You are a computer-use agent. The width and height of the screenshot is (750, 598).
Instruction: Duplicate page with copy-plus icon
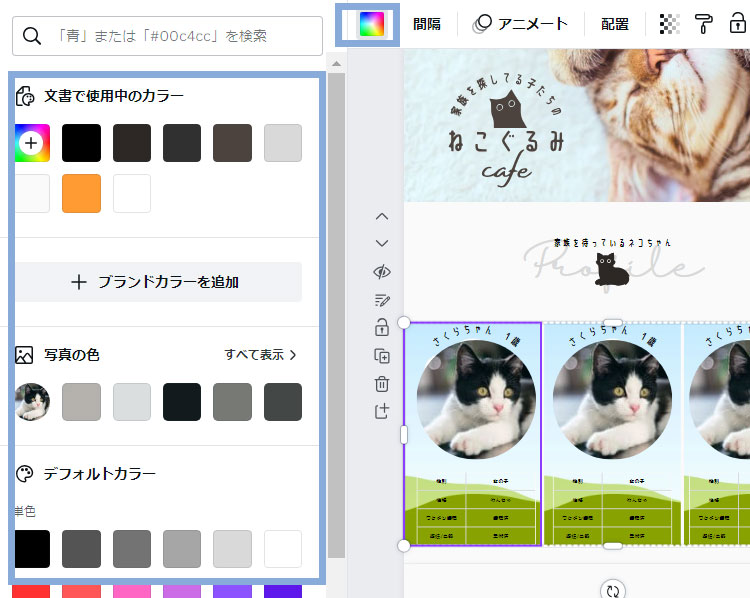click(382, 356)
